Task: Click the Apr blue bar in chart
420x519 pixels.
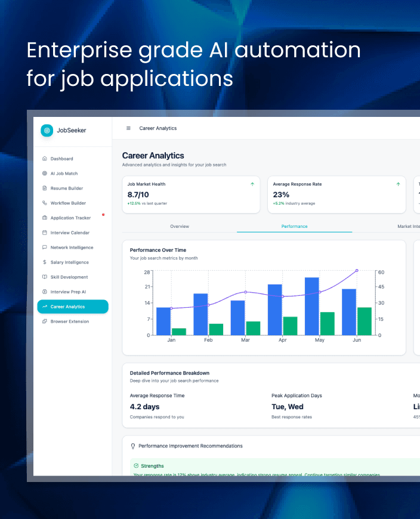Action: click(274, 310)
